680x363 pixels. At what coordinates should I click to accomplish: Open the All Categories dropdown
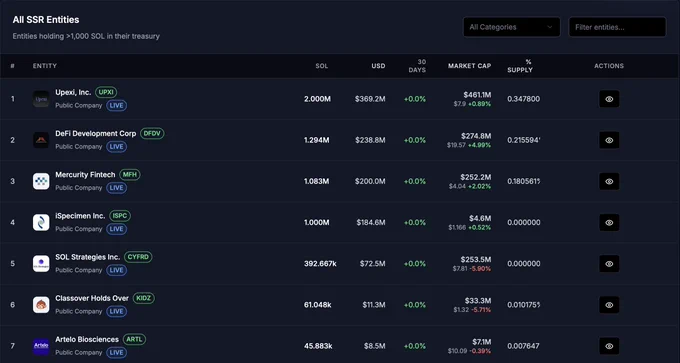[511, 27]
